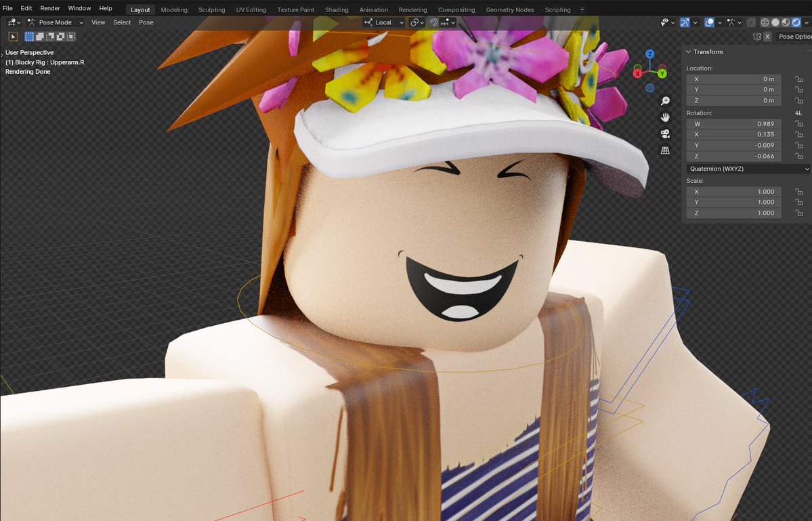Click the Scale X 1.000 field

(733, 192)
